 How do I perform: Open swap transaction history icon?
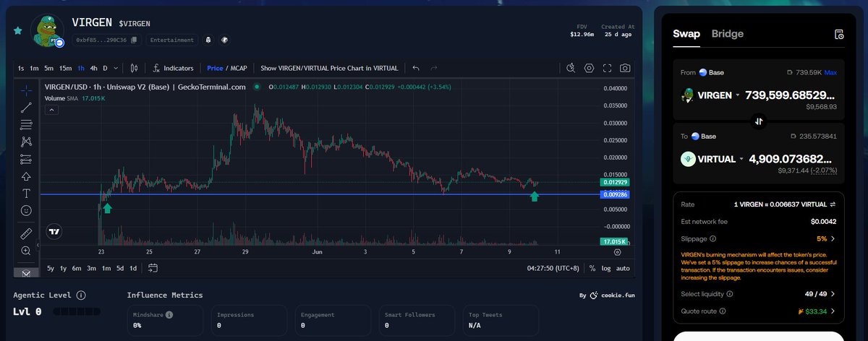click(839, 34)
